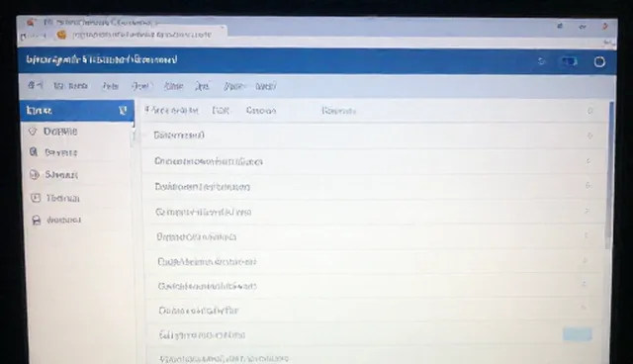Expand the second list row using its right chevron

click(588, 161)
